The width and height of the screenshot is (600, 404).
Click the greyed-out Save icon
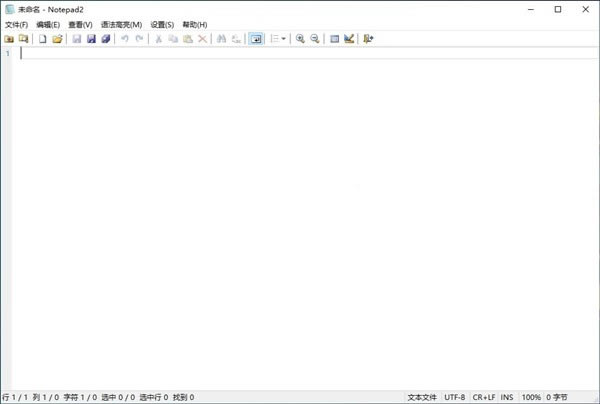pos(77,39)
